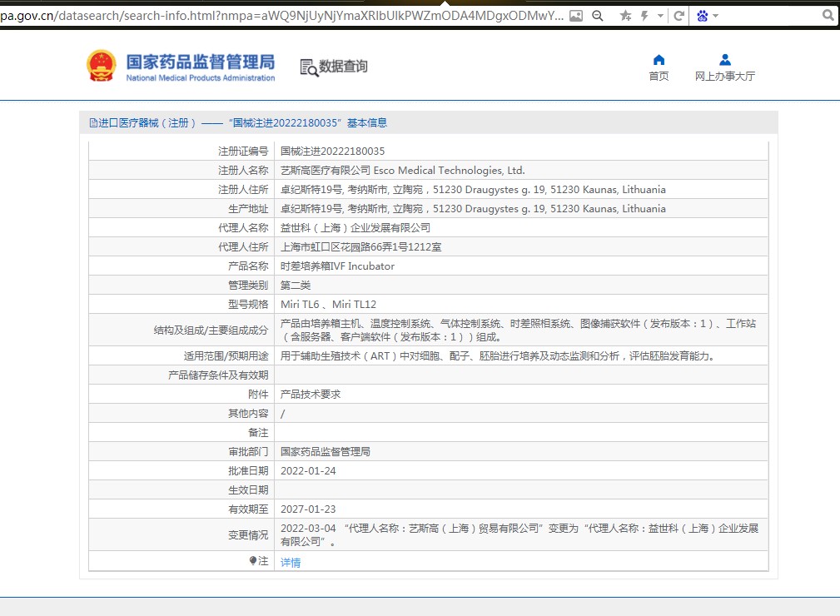Screen dimensions: 840x616
Task: Click expiry date 2027-01-23
Action: tap(308, 509)
